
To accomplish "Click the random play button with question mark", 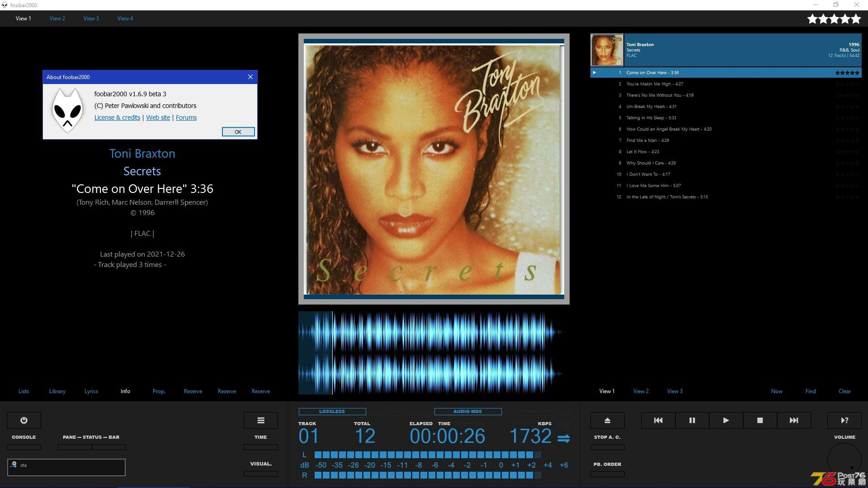I will coord(844,420).
